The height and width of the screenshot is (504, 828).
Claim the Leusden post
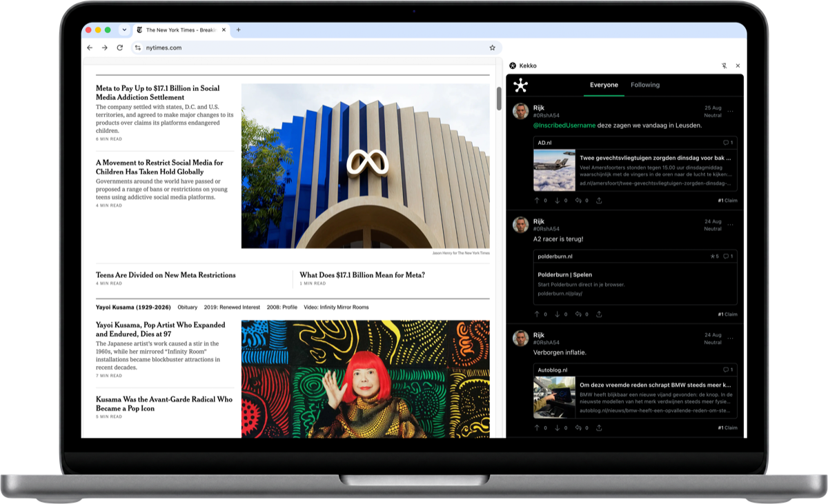pos(727,201)
